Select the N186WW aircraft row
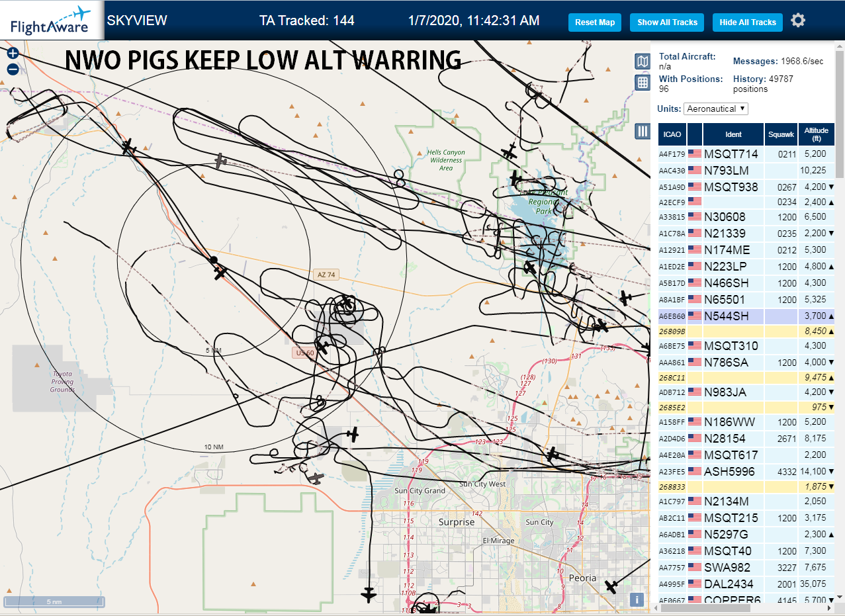The image size is (845, 616). coord(746,421)
